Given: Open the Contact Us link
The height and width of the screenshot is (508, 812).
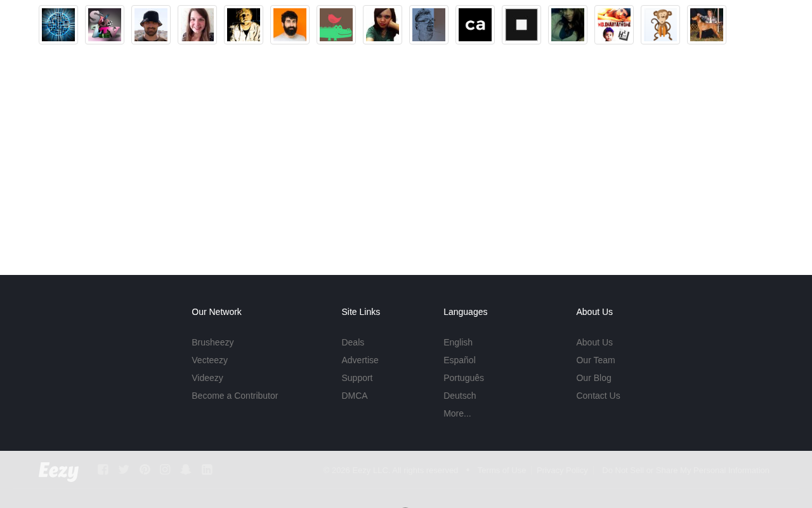Looking at the screenshot, I should 598,396.
